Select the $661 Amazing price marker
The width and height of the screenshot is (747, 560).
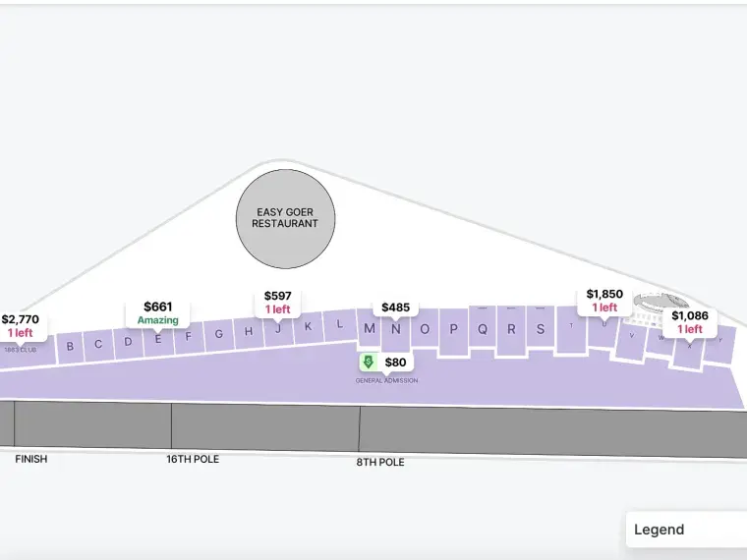click(158, 312)
